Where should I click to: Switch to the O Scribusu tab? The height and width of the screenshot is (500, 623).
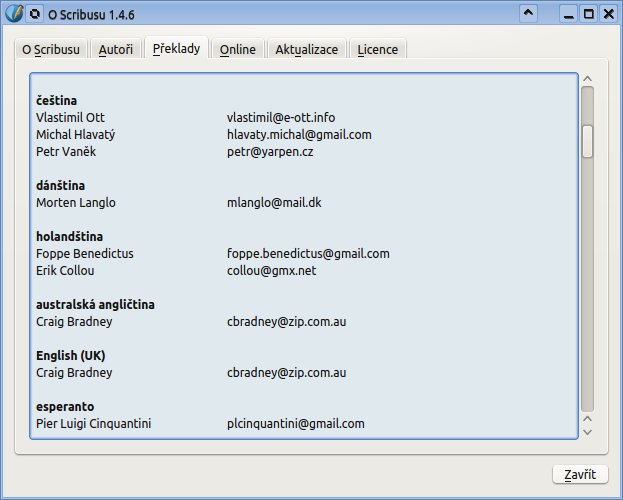coord(51,49)
